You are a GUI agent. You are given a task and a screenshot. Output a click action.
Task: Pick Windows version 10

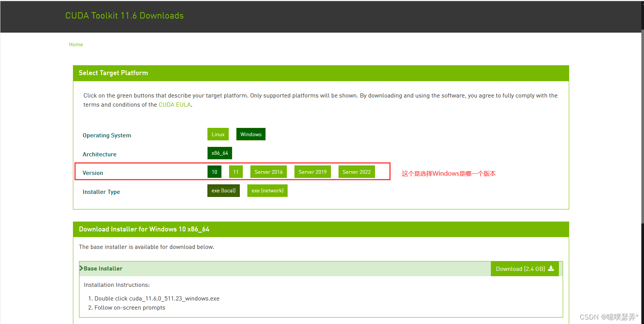click(x=214, y=172)
